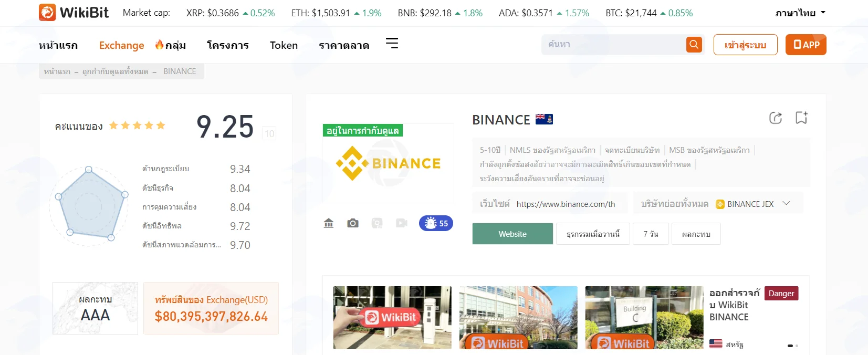Image resolution: width=868 pixels, height=355 pixels.
Task: Click the ดัชนีสภาพแวดล้อมการ... 9.70 row
Action: tap(196, 245)
